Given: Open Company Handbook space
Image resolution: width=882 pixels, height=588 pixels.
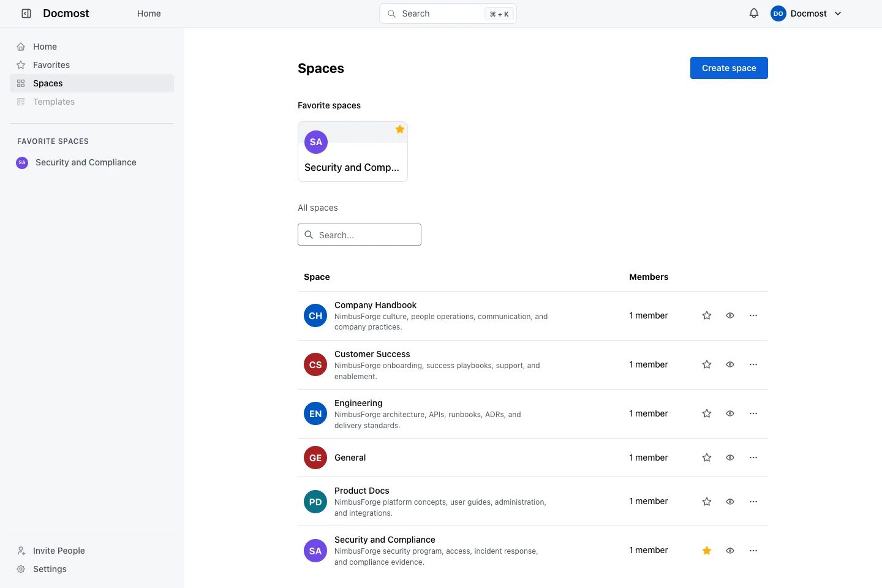Looking at the screenshot, I should click(x=375, y=305).
